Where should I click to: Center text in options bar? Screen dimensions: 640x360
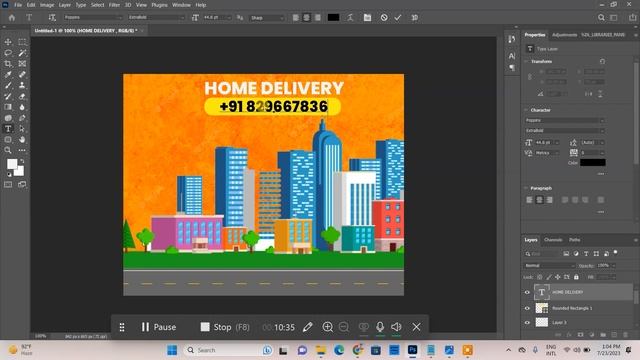click(307, 18)
